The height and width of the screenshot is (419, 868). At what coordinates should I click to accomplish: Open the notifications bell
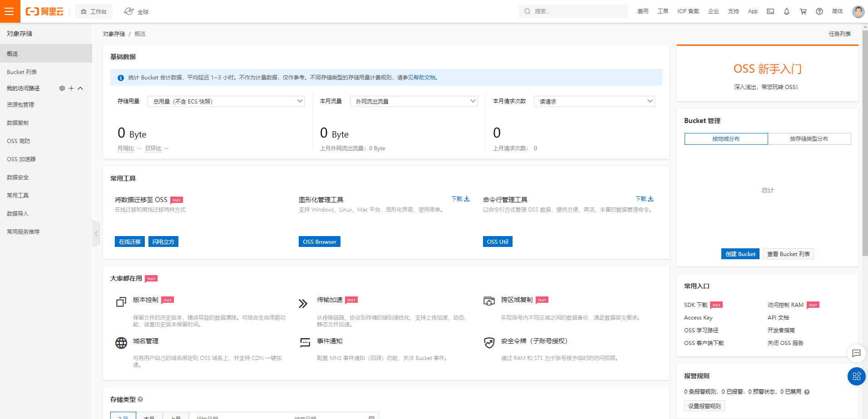pyautogui.click(x=787, y=11)
